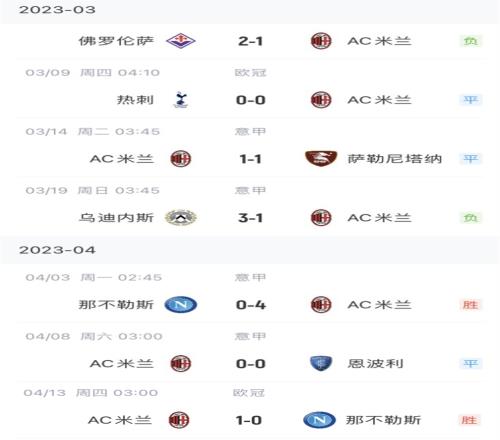Click the blue 平 badge on Tottenham match
Image resolution: width=500 pixels, height=440 pixels.
coord(471,100)
